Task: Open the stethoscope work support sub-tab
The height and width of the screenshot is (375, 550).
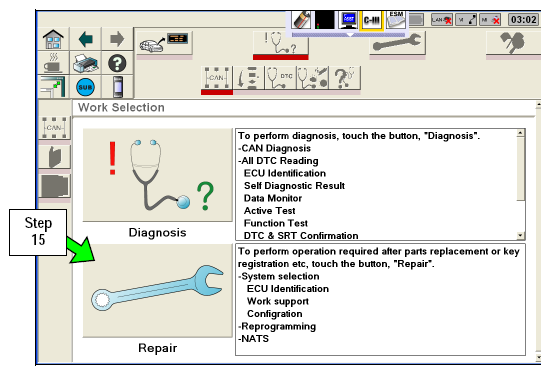Action: click(312, 78)
